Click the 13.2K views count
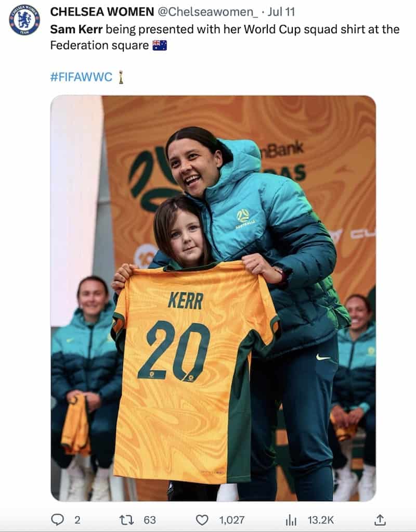 point(321,520)
